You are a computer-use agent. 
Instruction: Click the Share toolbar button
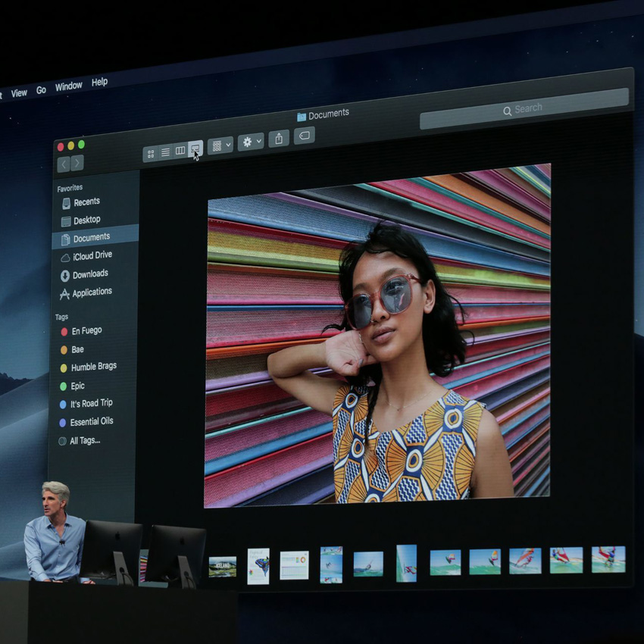click(x=279, y=139)
